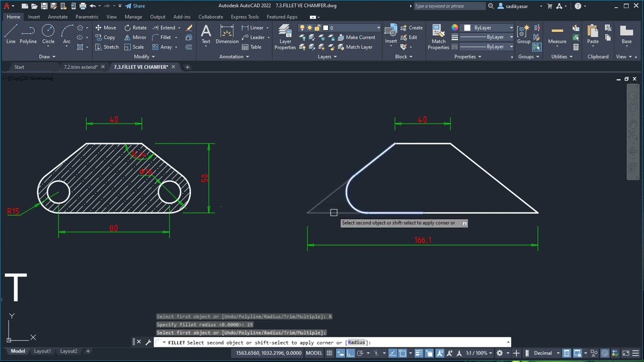The height and width of the screenshot is (362, 644).
Task: Click in the keyword search field
Action: pos(449,6)
